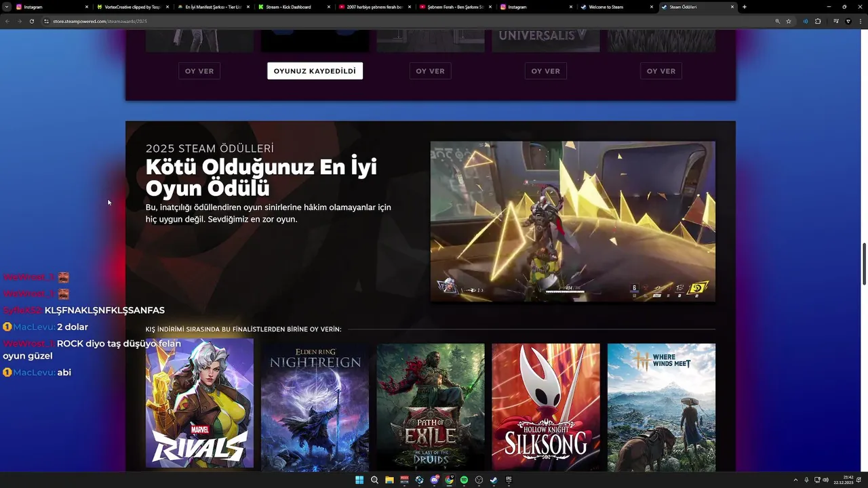Viewport: 868px width, 488px height.
Task: Select the Elden Ring Nightreign nominee card
Action: [315, 407]
